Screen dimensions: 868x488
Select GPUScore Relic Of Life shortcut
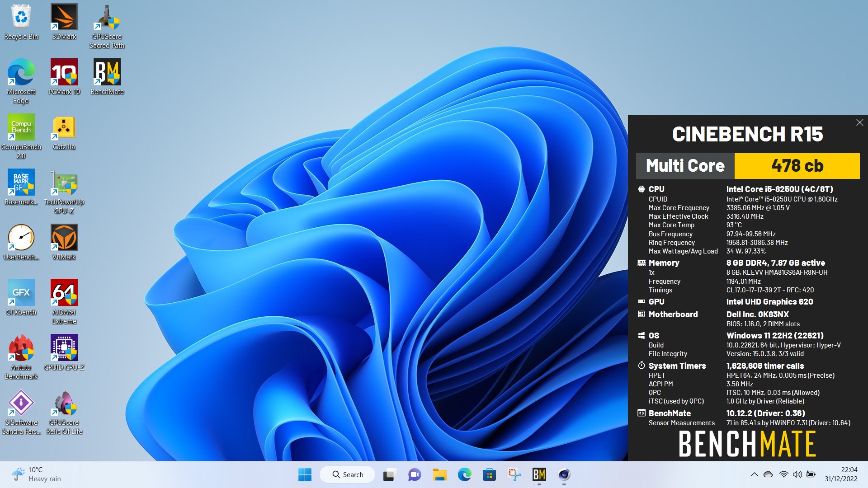click(64, 413)
